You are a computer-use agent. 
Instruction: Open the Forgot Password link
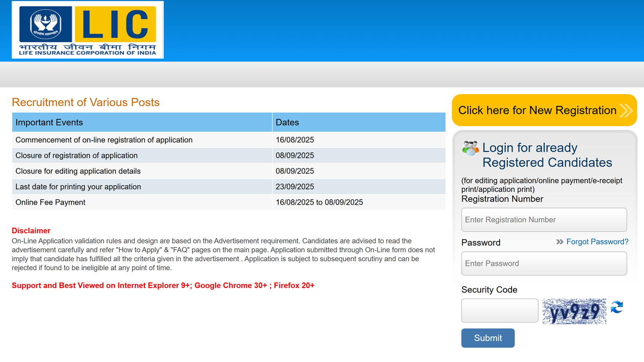click(x=597, y=242)
